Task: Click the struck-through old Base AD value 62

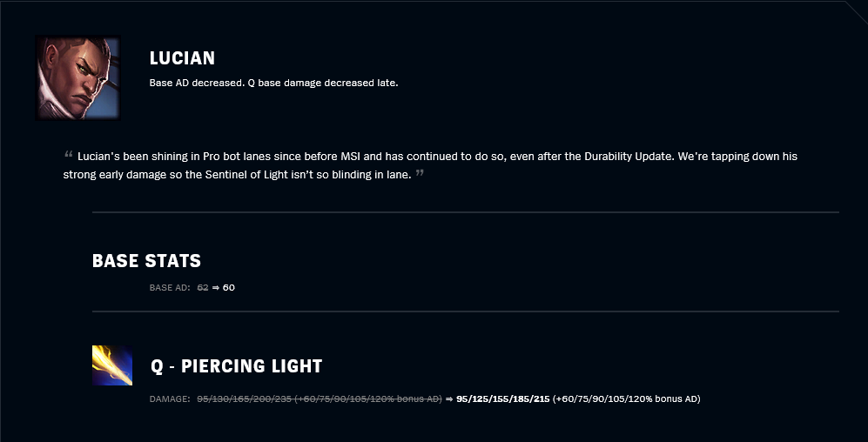Action: (x=203, y=288)
